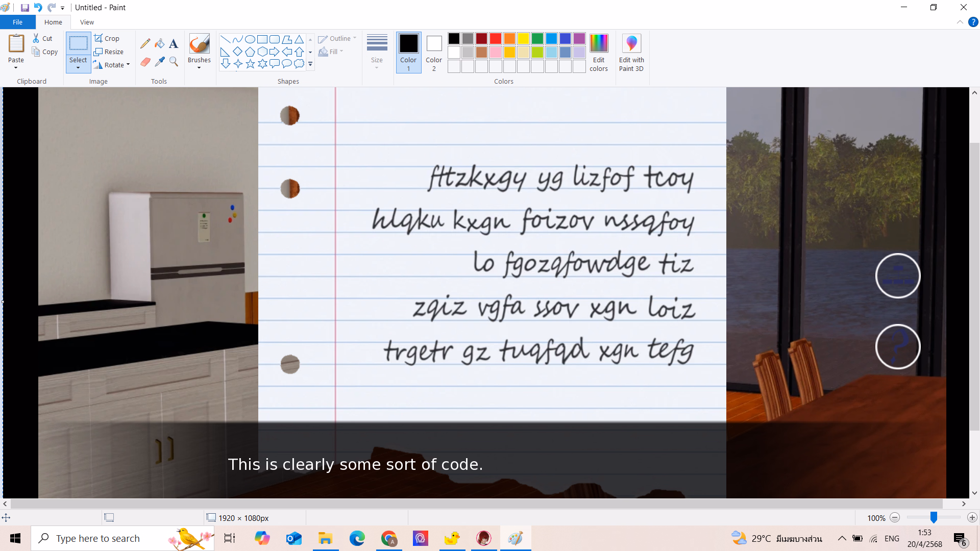The width and height of the screenshot is (980, 551).
Task: Open the Select dropdown arrow
Action: [x=78, y=67]
